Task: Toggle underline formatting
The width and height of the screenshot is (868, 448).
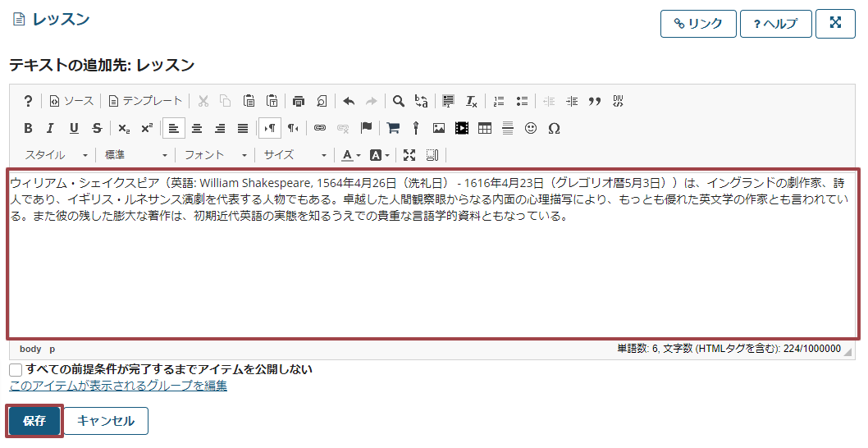Action: [x=74, y=129]
